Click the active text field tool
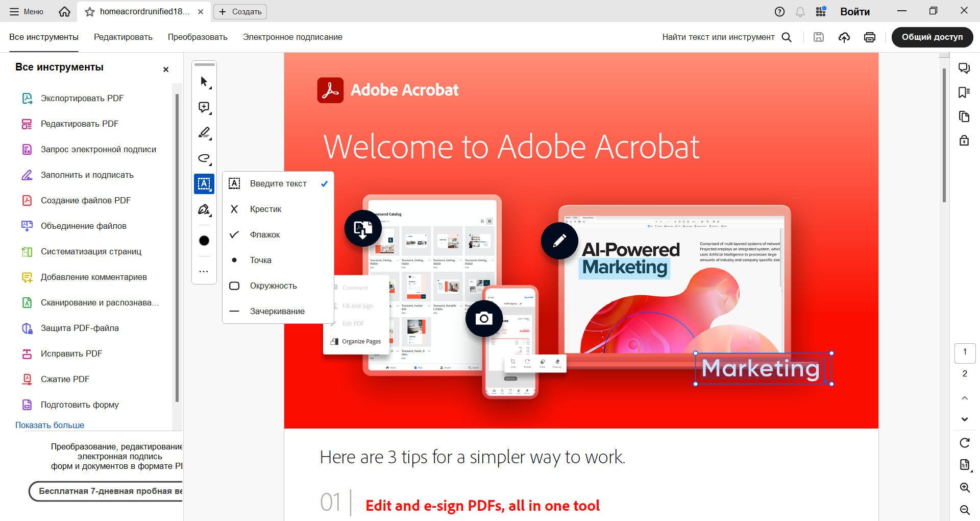The width and height of the screenshot is (980, 521). [204, 184]
